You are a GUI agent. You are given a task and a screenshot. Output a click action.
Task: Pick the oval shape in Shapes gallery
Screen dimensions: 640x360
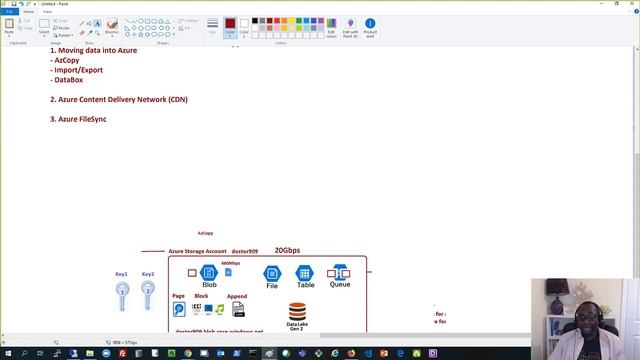[x=141, y=21]
